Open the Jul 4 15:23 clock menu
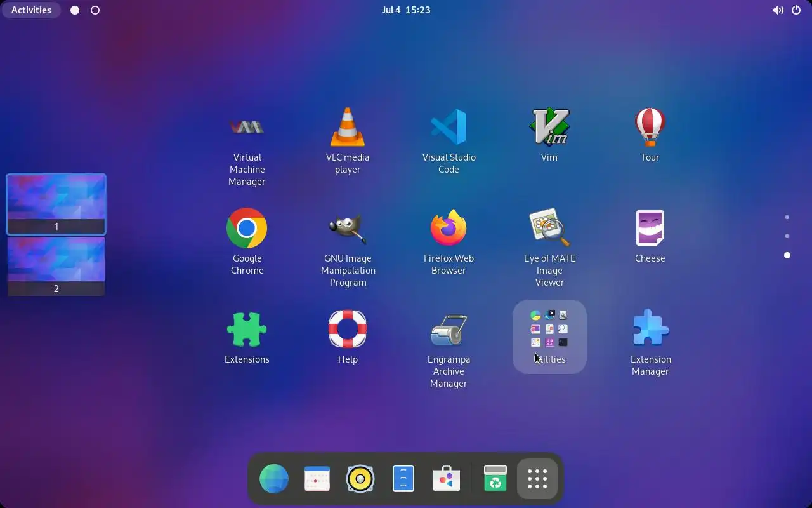The height and width of the screenshot is (508, 812). click(406, 10)
